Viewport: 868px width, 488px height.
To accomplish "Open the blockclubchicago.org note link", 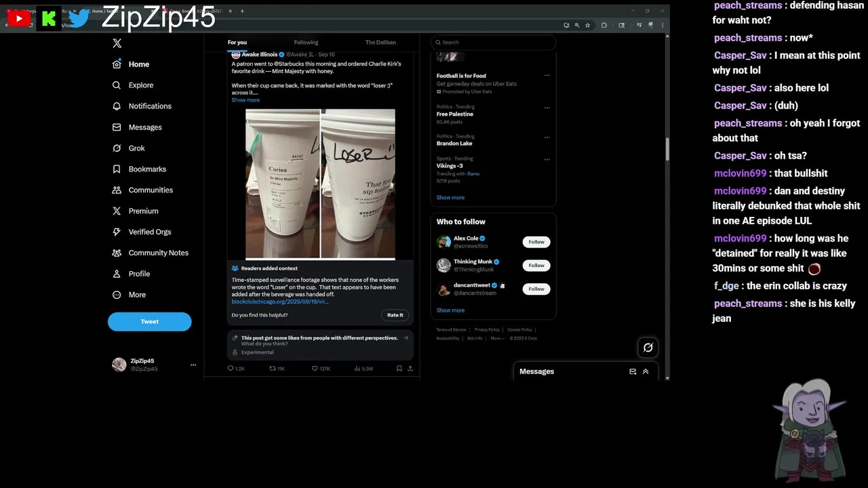I will 279,302.
